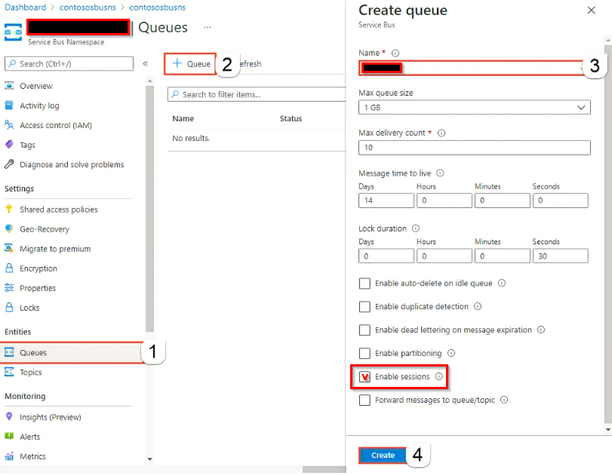Focus the sidebar Search (Ctrl+/) box
Screen dimensions: 612x475
click(69, 64)
